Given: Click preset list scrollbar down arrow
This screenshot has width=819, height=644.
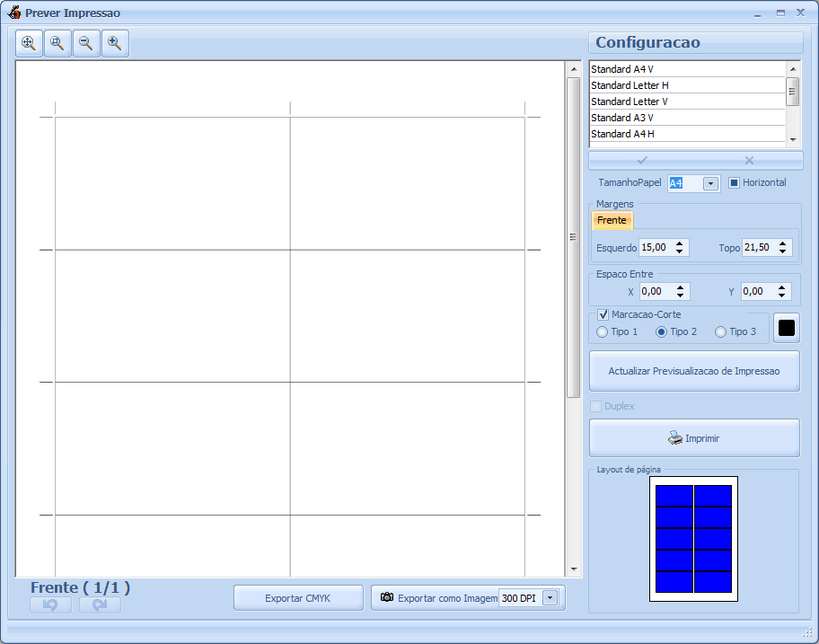Looking at the screenshot, I should click(x=793, y=140).
